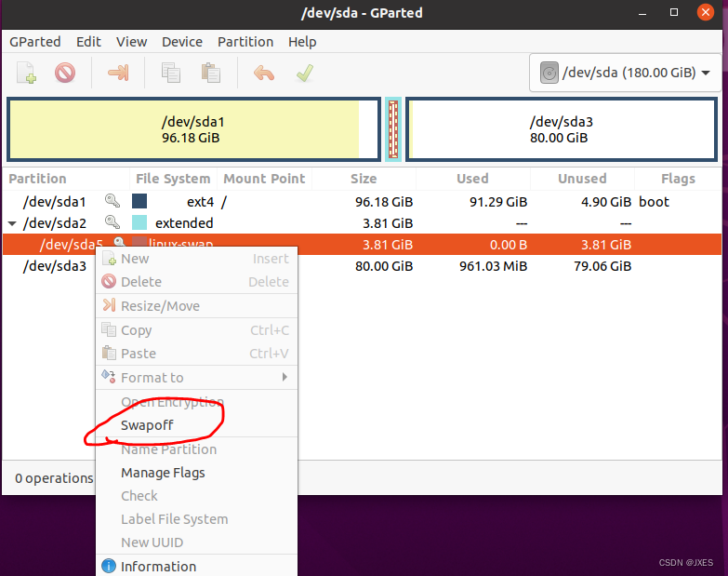This screenshot has height=576, width=728.
Task: Open the Partition menu
Action: tap(245, 42)
